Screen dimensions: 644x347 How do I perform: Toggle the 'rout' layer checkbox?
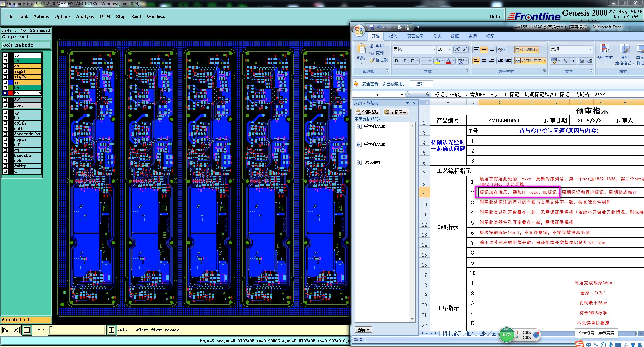tap(5, 105)
